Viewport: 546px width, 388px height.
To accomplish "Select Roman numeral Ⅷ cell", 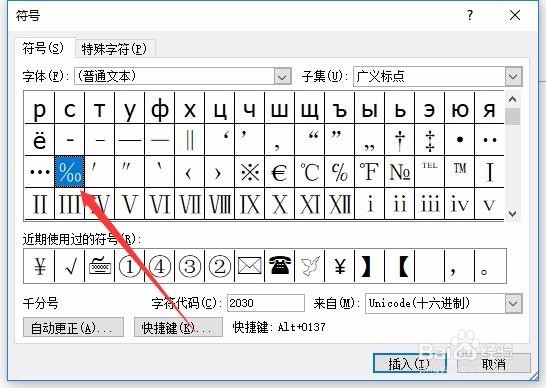I will point(219,204).
